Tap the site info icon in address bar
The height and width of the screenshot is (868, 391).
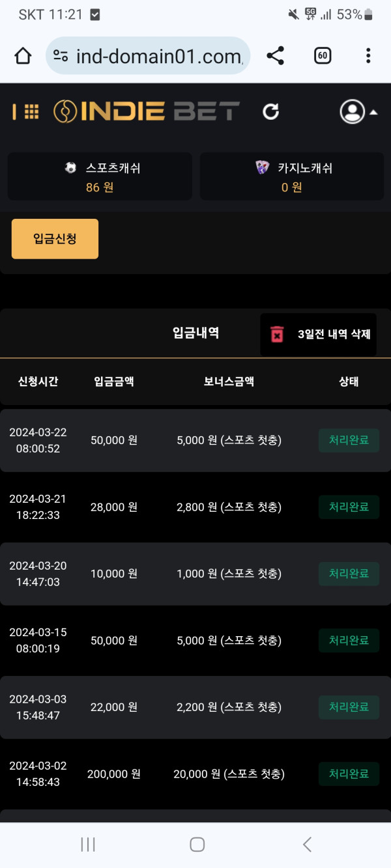(61, 56)
